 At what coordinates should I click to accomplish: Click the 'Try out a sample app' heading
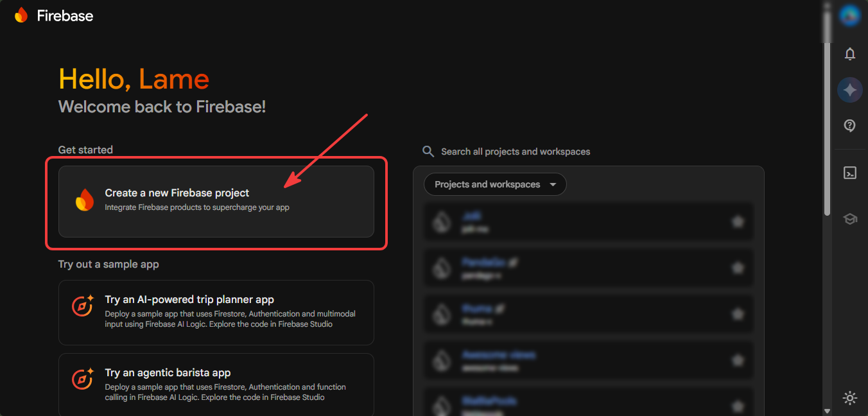coord(108,264)
